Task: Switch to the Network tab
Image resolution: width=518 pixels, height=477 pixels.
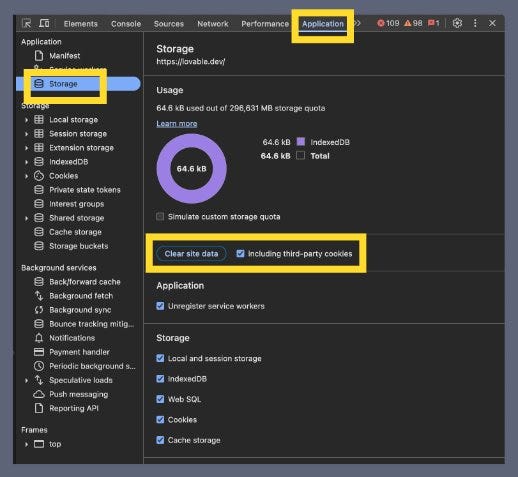Action: (x=213, y=24)
